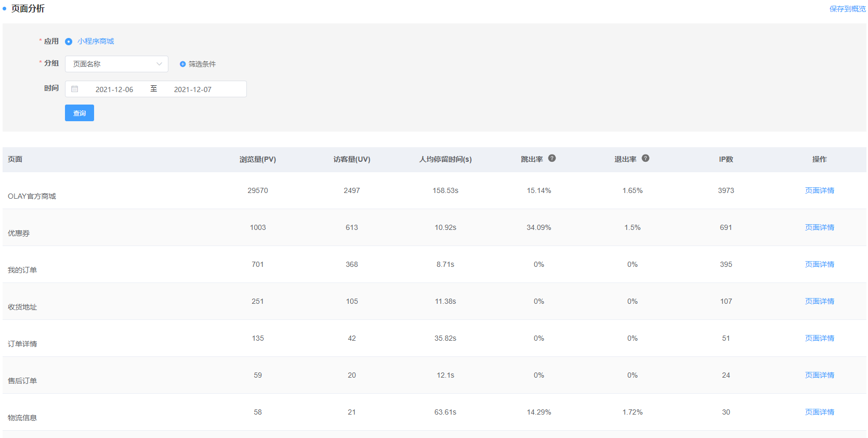Open 页面详情 for 收货地址 row

[x=819, y=301]
